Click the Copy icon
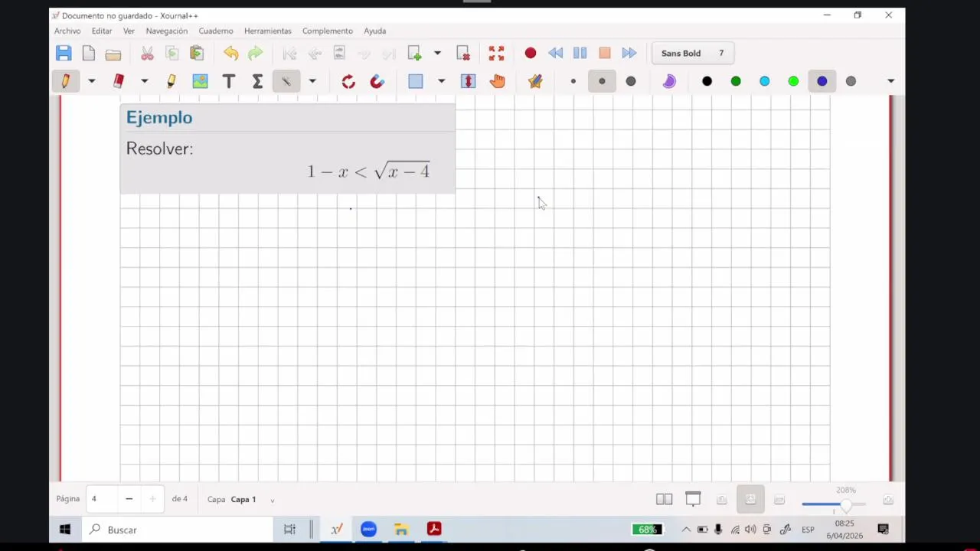The image size is (980, 551). tap(172, 54)
